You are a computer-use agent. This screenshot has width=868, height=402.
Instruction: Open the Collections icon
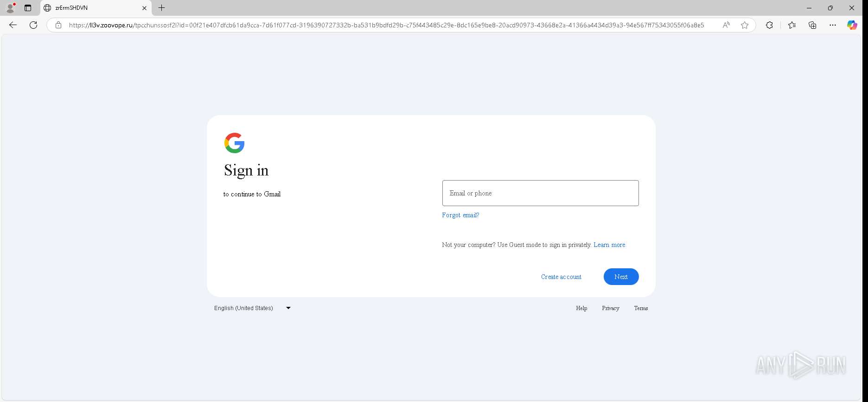pyautogui.click(x=812, y=25)
